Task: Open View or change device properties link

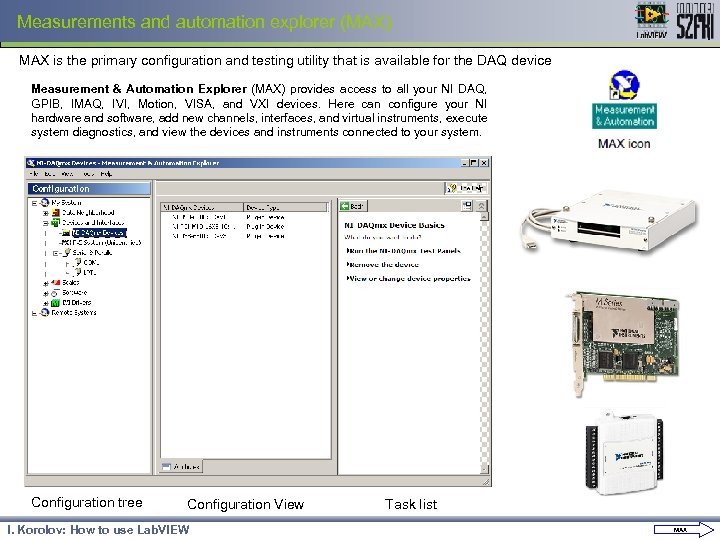Action: click(x=408, y=278)
